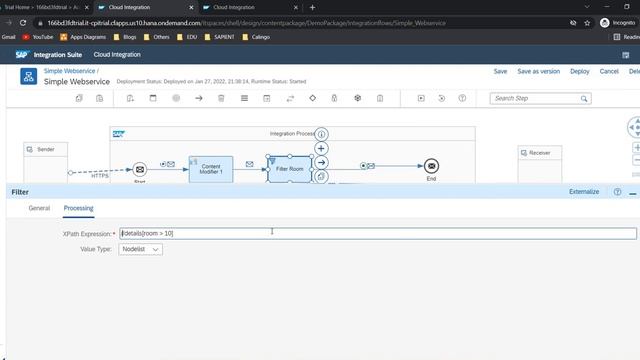Image resolution: width=640 pixels, height=360 pixels.
Task: Switch to the Processing tab
Action: 78,208
